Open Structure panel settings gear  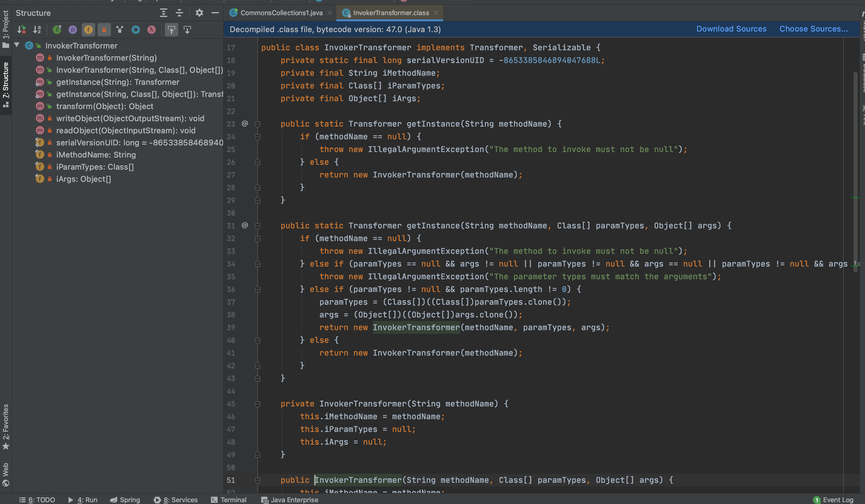point(199,13)
